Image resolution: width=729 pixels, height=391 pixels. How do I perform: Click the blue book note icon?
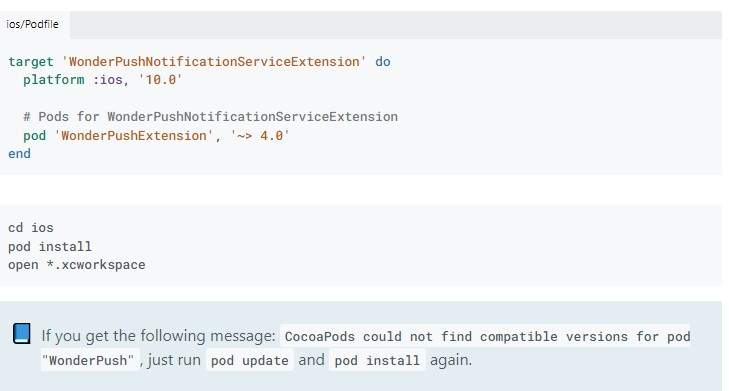(21, 334)
